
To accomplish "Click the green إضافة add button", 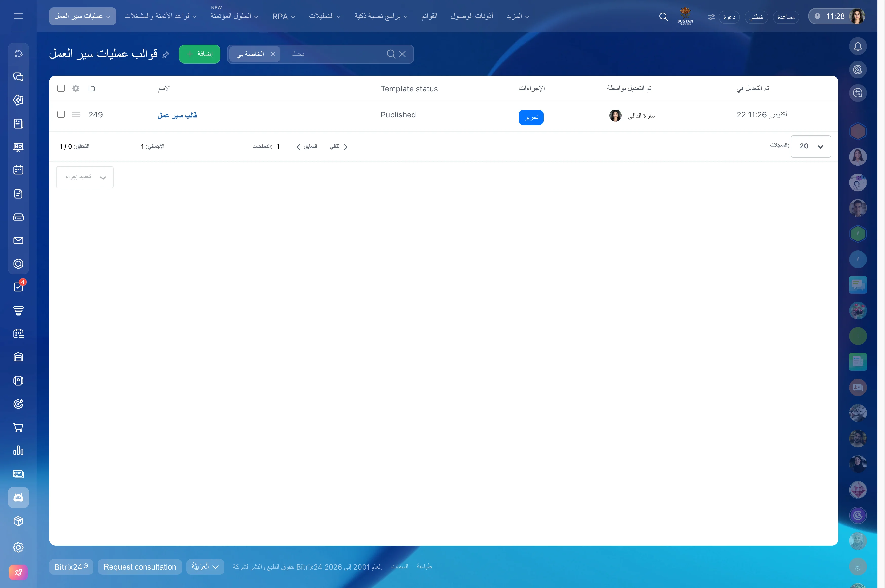I will 199,54.
